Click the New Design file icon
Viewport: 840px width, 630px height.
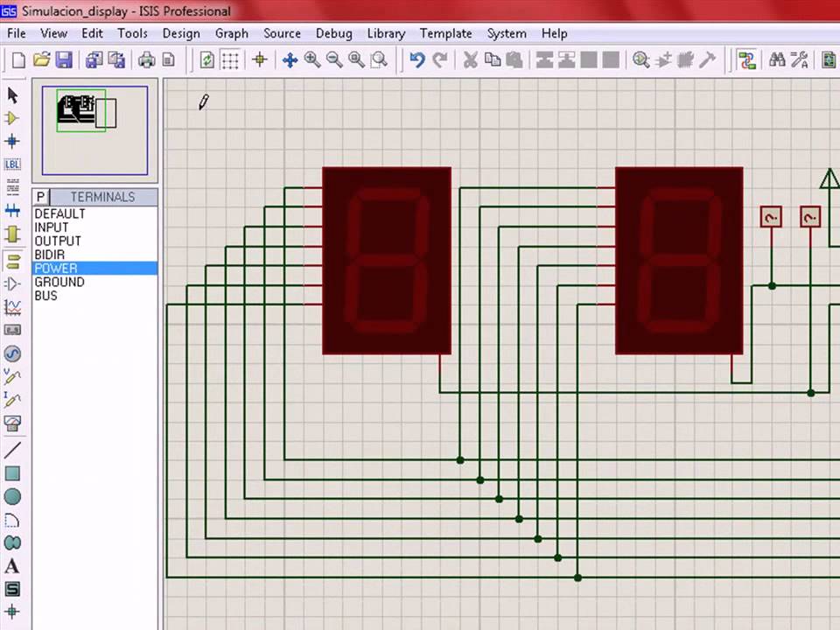(18, 60)
